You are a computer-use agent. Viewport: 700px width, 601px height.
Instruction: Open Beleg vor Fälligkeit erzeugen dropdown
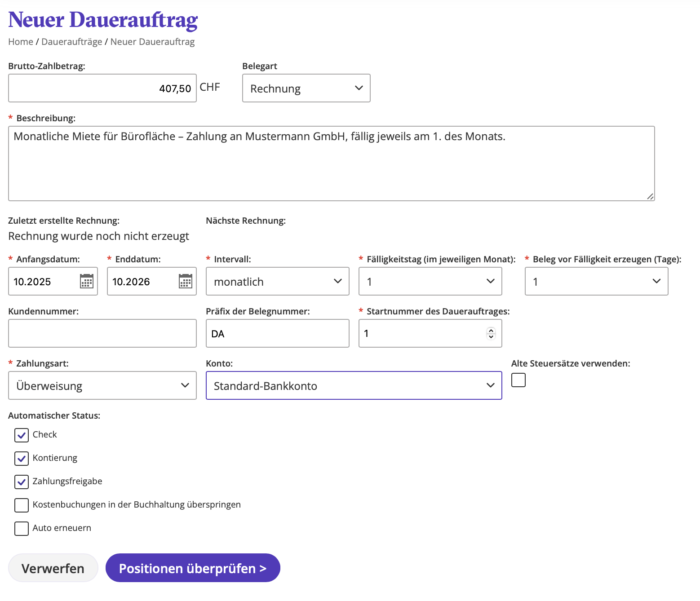point(597,281)
